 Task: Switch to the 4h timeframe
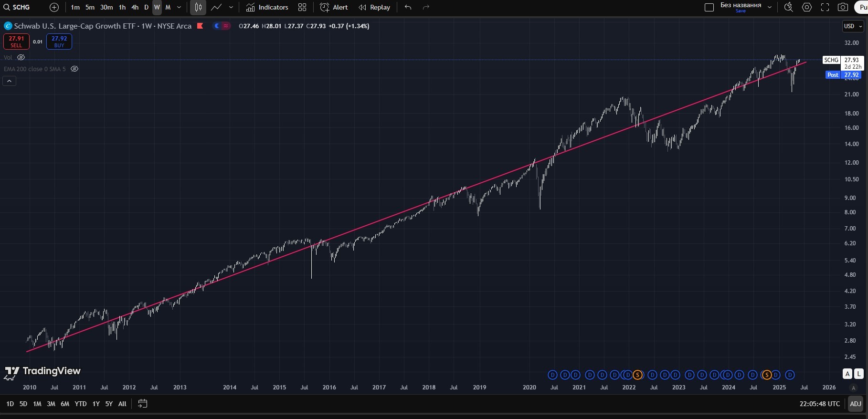click(135, 7)
